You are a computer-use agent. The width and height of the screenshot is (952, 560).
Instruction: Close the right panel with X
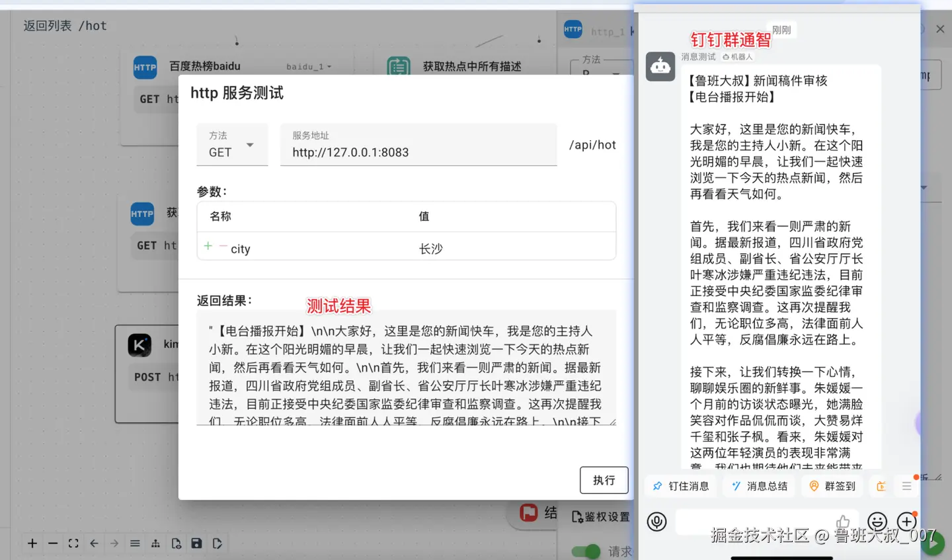click(940, 29)
